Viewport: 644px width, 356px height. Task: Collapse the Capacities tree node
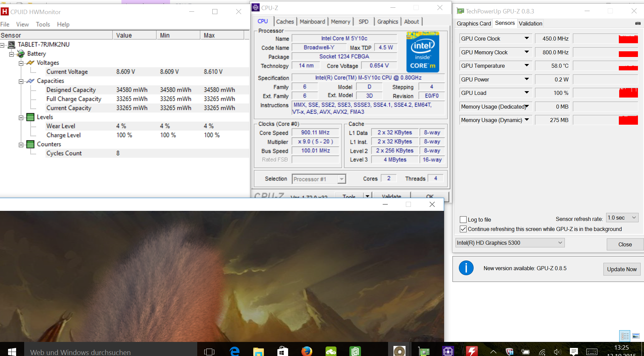(21, 81)
